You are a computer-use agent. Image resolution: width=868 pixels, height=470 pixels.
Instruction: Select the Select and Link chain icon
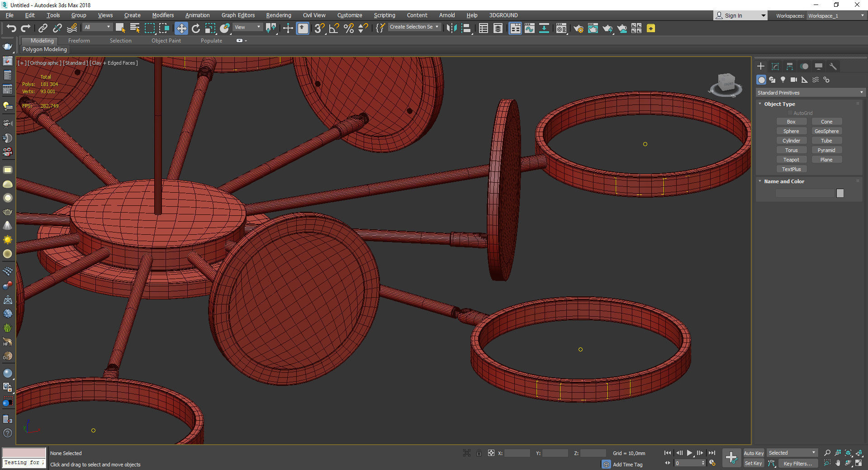43,28
